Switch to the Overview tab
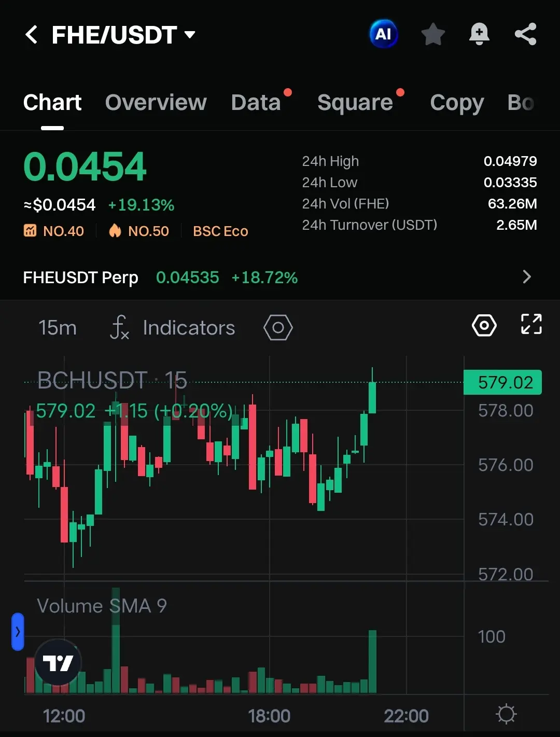 [156, 102]
